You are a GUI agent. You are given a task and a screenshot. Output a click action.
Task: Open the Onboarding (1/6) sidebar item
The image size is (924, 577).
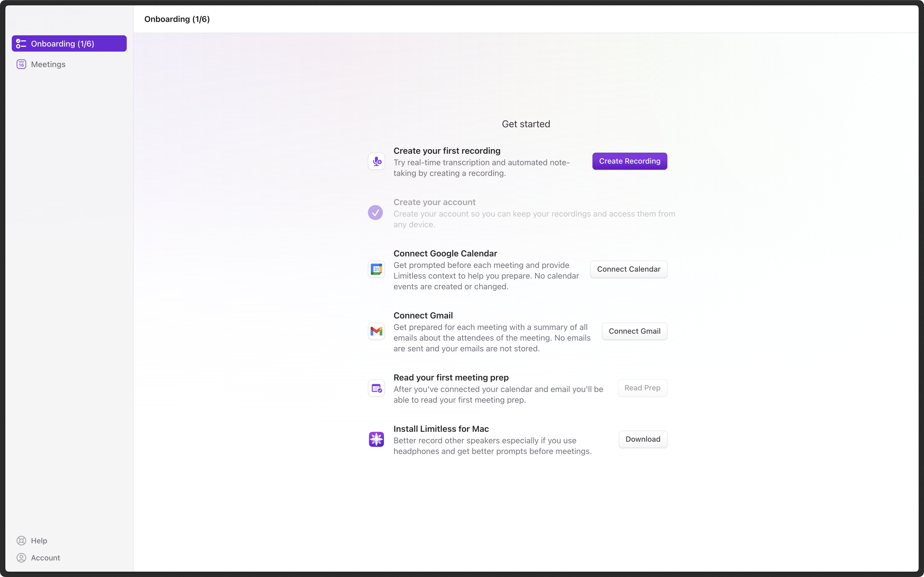(69, 44)
